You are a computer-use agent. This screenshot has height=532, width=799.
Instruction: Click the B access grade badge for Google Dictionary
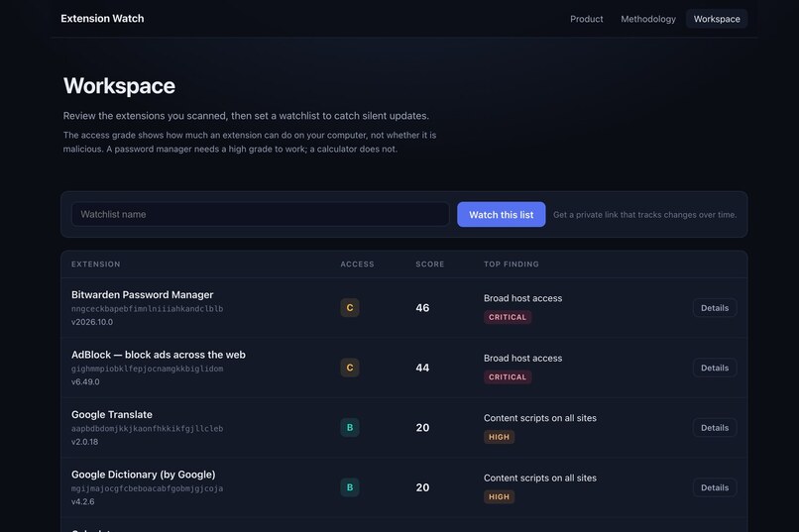click(x=350, y=487)
